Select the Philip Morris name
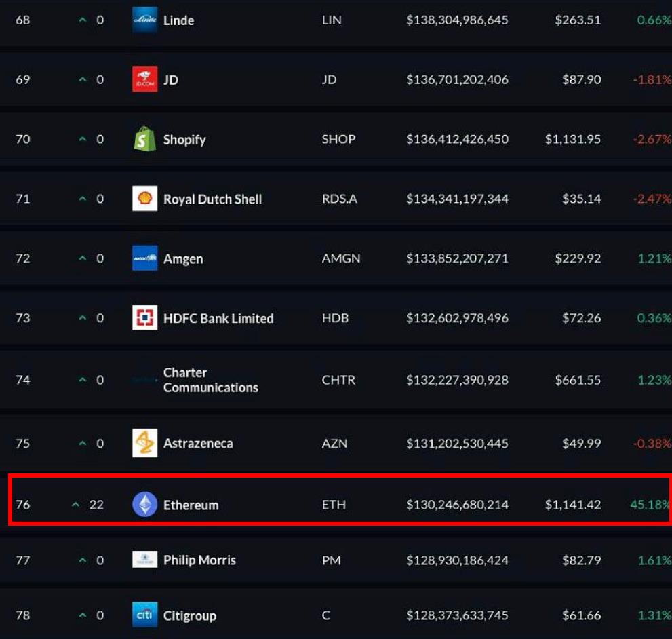Image resolution: width=672 pixels, height=639 pixels. [199, 560]
